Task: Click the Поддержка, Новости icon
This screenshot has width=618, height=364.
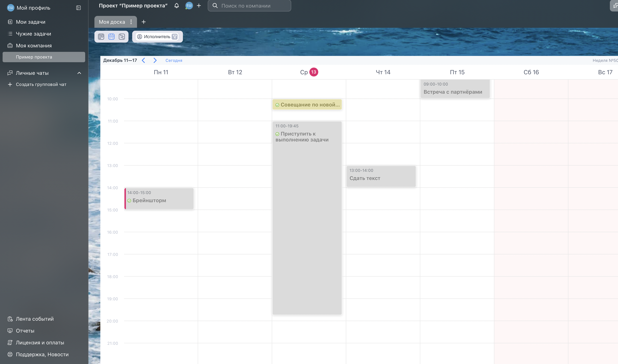Action: tap(10, 354)
